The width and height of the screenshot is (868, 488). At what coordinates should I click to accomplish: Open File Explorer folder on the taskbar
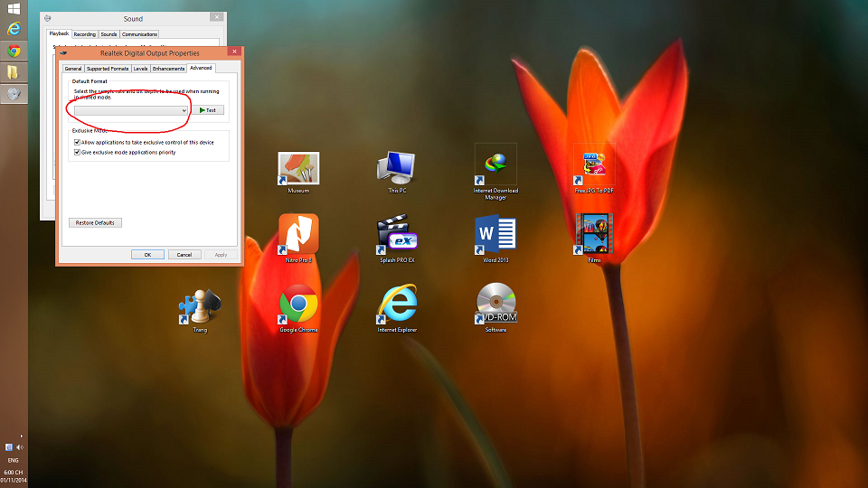coord(14,72)
